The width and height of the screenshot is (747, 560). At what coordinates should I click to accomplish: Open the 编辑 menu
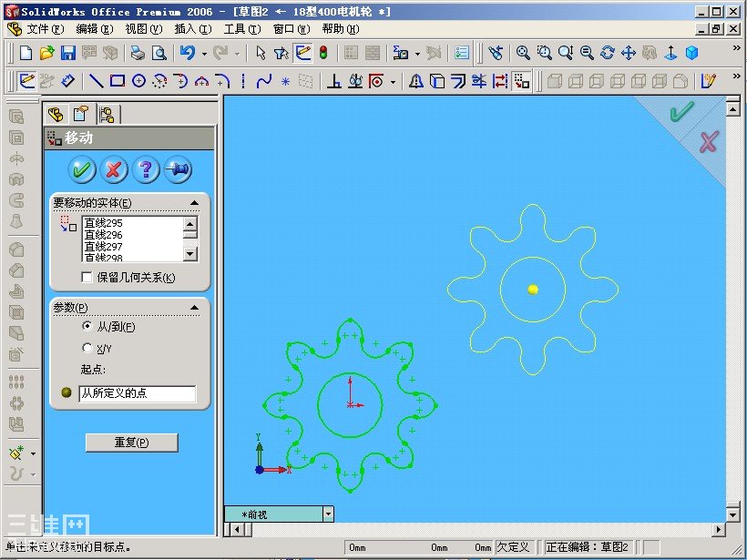click(x=95, y=29)
